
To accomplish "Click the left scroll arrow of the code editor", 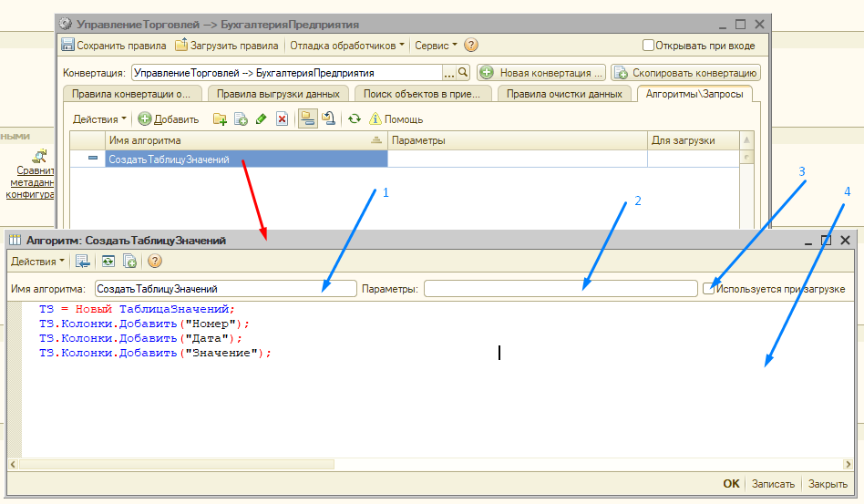I will (13, 464).
